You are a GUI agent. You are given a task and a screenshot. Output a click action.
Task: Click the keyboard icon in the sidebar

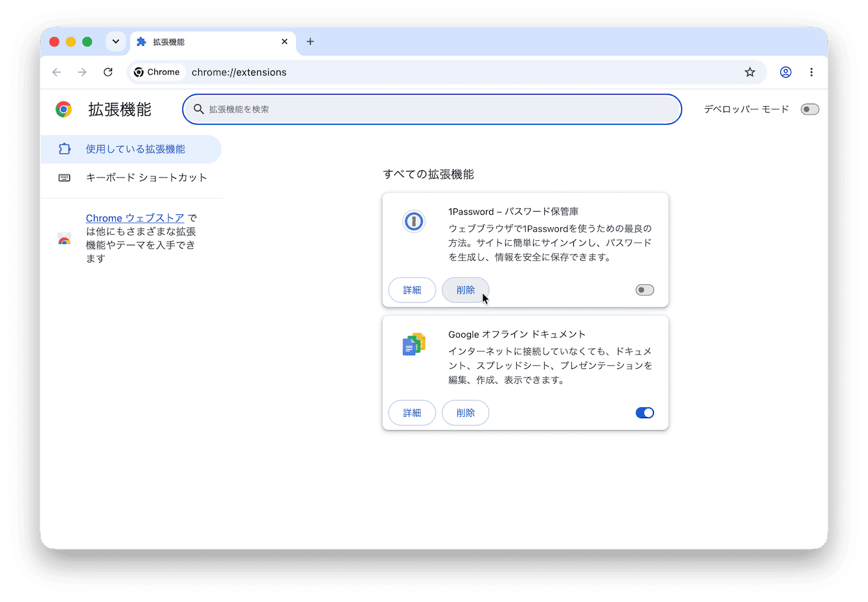tap(64, 177)
